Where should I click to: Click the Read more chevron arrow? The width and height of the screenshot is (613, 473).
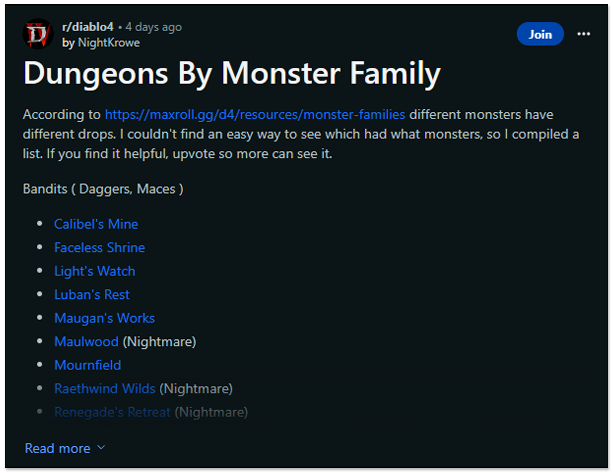[x=101, y=448]
